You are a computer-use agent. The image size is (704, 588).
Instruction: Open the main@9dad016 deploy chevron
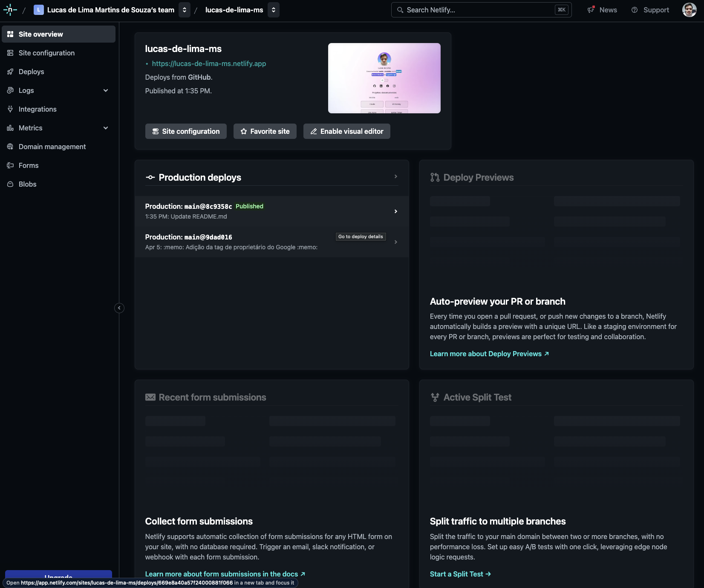point(396,242)
